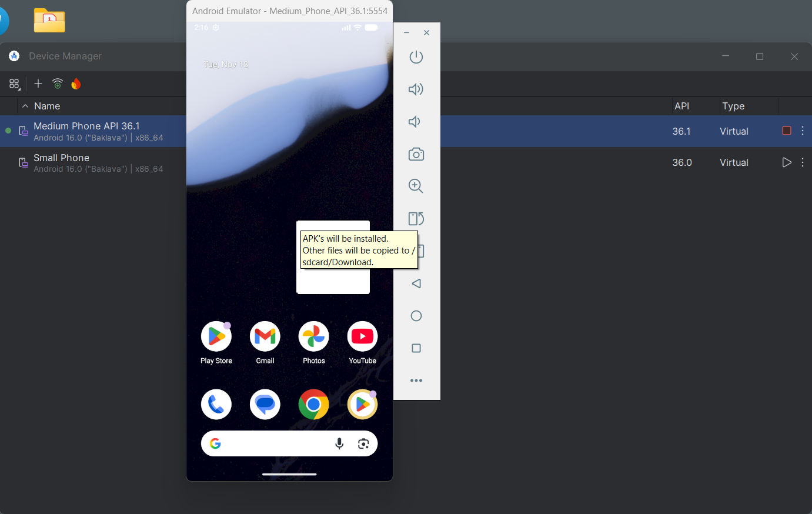Open extended controls three-dots menu
The height and width of the screenshot is (514, 812).
pyautogui.click(x=416, y=381)
